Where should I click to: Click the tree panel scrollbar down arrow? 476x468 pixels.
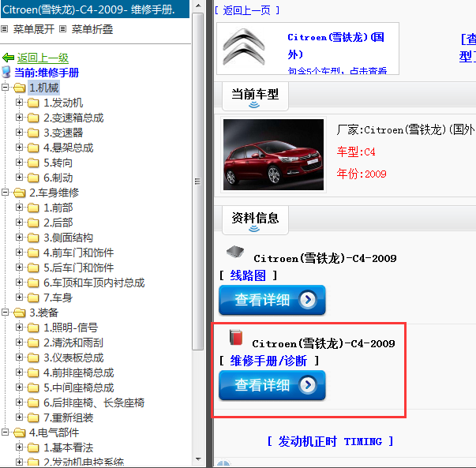coord(198,459)
